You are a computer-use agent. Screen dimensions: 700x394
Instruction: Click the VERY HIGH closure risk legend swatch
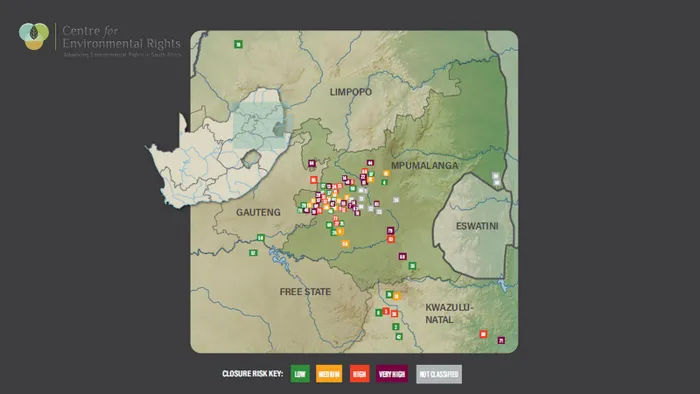pyautogui.click(x=392, y=374)
